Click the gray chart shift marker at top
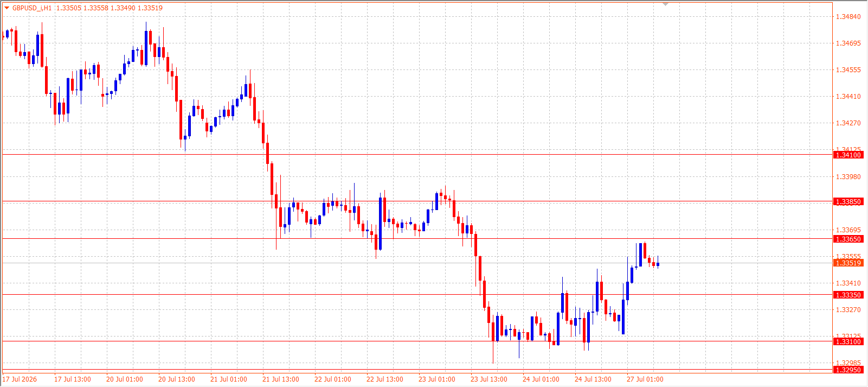This screenshot has height=387, width=868. click(x=666, y=4)
